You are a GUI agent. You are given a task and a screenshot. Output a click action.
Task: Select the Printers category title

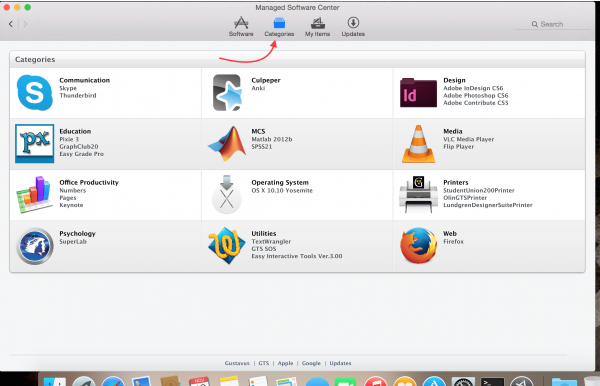[456, 182]
